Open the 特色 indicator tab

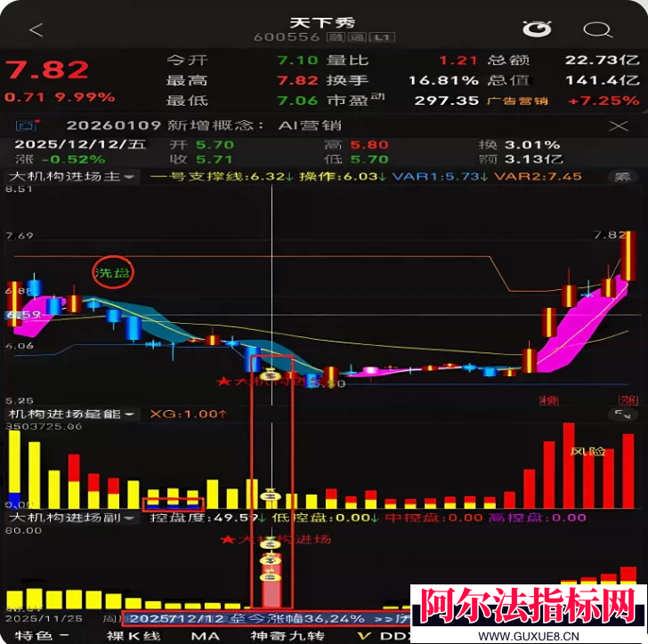coord(41,635)
